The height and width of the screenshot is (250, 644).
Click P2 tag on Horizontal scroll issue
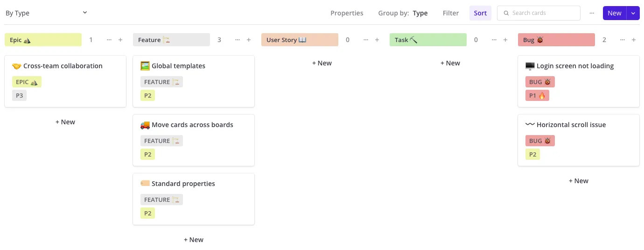(x=532, y=154)
